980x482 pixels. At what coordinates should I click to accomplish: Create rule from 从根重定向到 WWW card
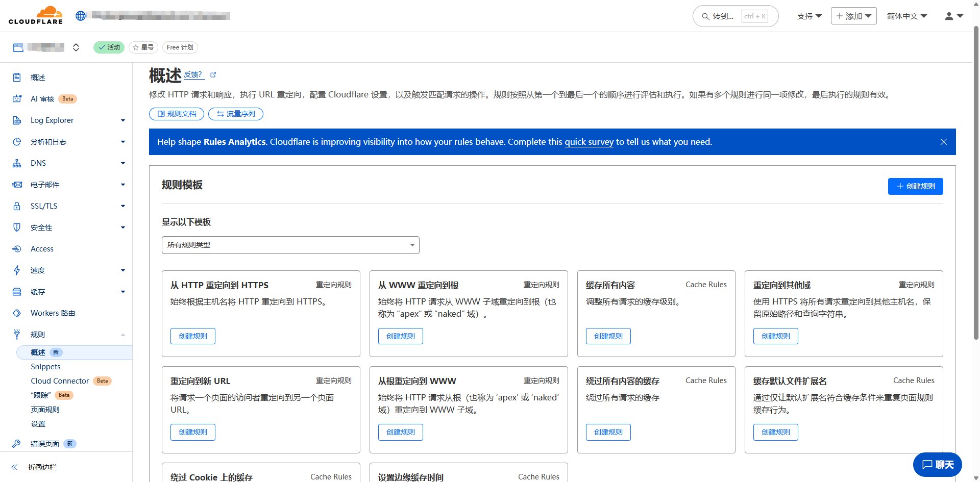[x=401, y=432]
